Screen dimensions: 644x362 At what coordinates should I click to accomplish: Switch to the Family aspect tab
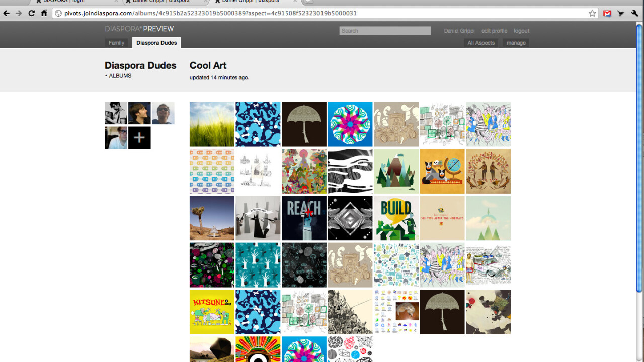pyautogui.click(x=116, y=43)
